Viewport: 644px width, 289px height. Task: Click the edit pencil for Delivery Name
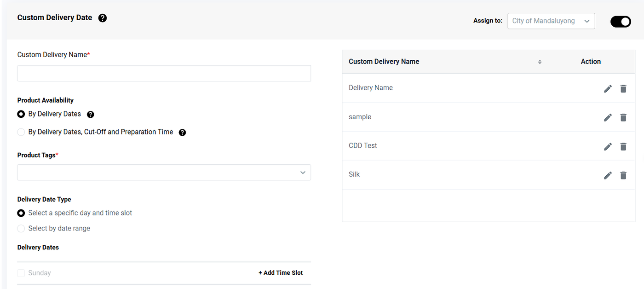(x=608, y=89)
